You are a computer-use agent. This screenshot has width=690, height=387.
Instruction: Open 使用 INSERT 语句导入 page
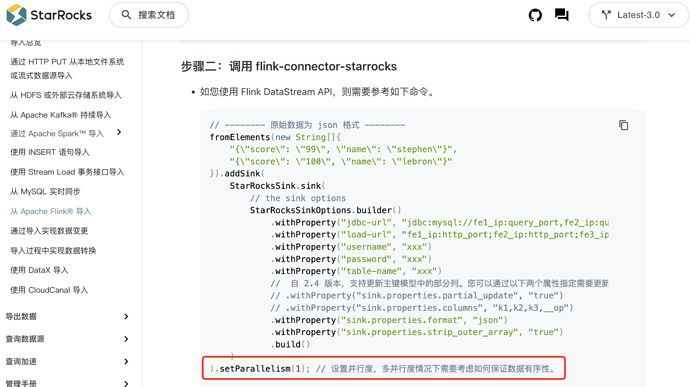click(50, 152)
